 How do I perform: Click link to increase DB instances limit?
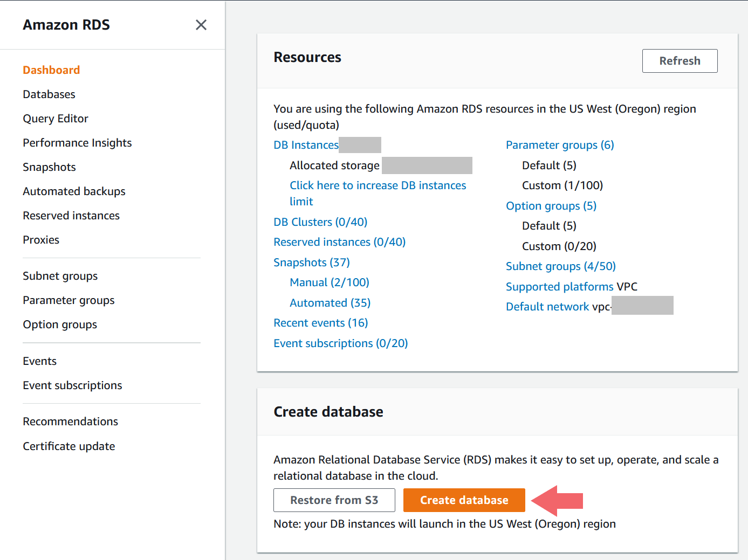(378, 193)
